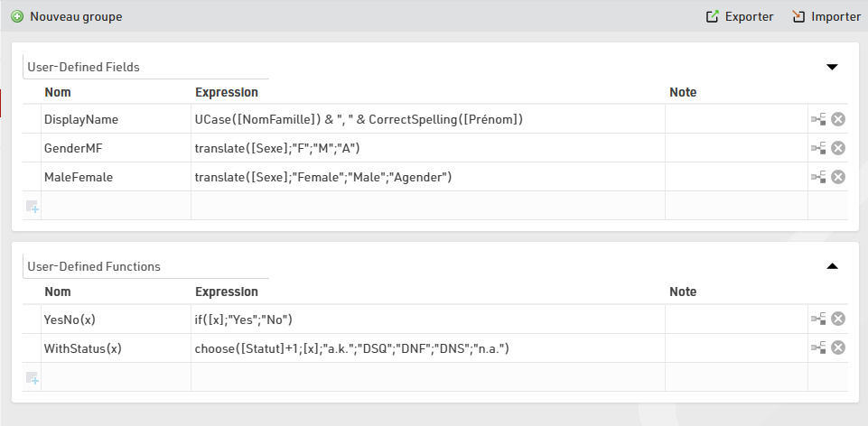
Task: Click the Importer button label
Action: tap(835, 16)
